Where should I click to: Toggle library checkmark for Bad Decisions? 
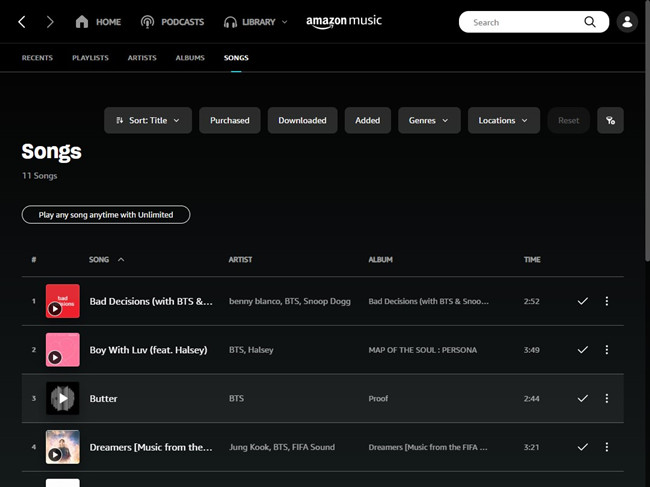pos(582,301)
